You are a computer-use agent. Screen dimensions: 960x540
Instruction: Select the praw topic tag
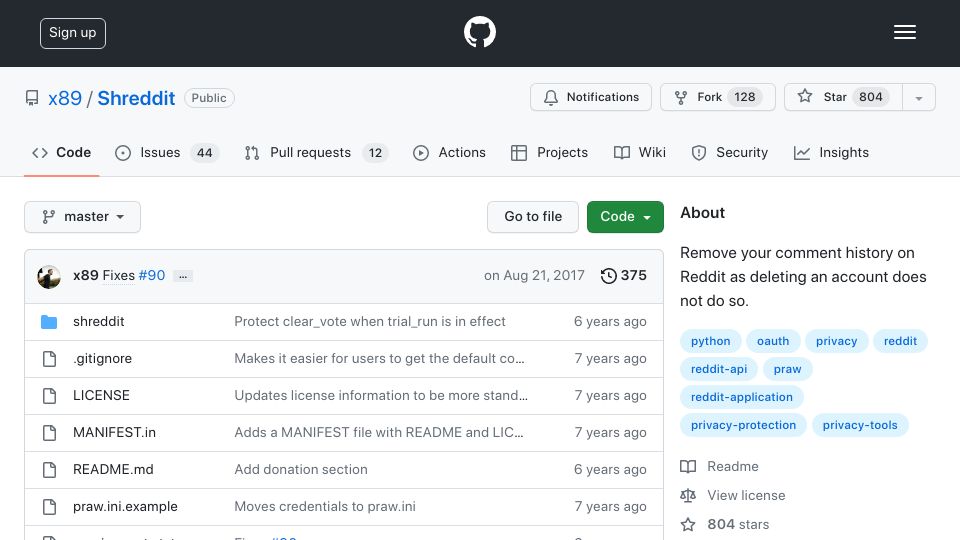pos(787,369)
